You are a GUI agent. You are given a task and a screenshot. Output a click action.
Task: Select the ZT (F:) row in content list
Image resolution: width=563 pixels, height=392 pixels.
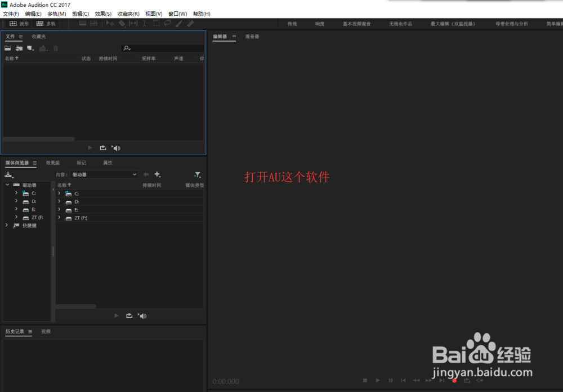click(130, 218)
